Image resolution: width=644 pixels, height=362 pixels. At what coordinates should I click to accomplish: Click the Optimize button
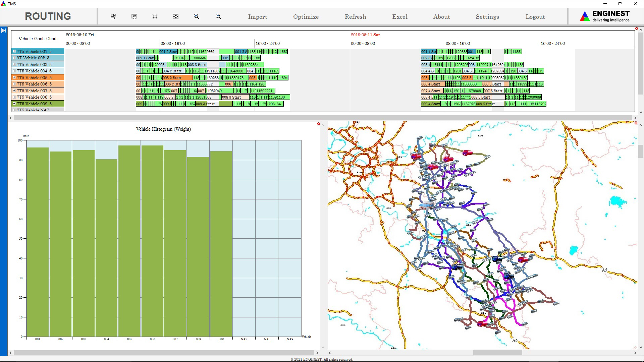(306, 17)
